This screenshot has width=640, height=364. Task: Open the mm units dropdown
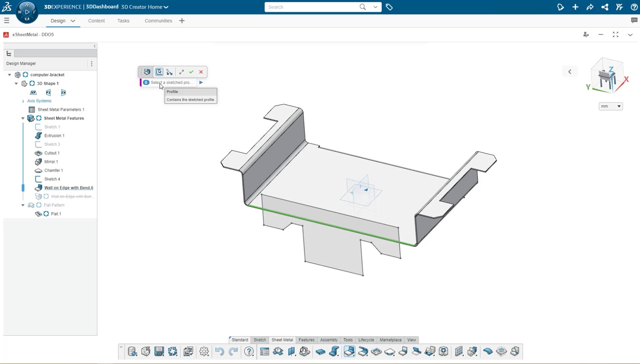610,106
